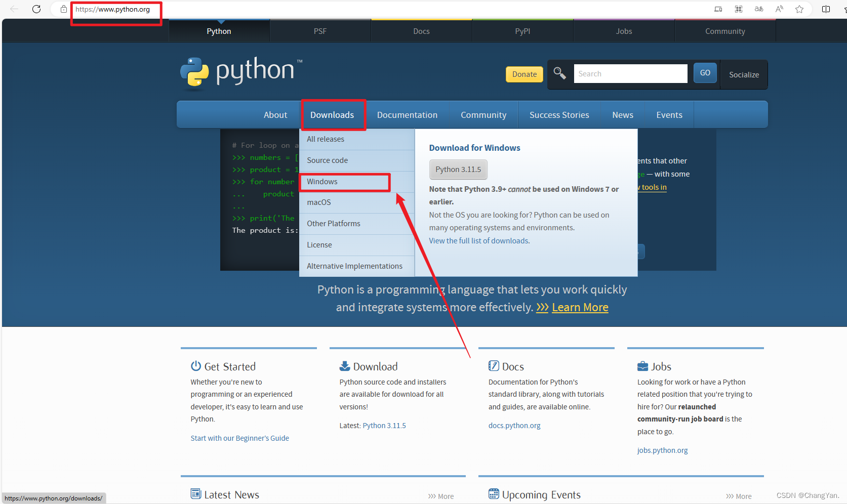Open View the full list of downloads
This screenshot has height=504, width=847.
[479, 241]
